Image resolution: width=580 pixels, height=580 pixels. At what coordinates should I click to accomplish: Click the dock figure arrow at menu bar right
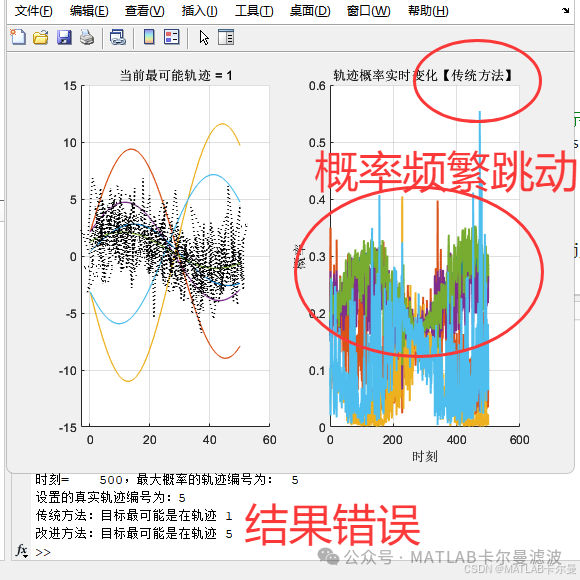tap(565, 10)
